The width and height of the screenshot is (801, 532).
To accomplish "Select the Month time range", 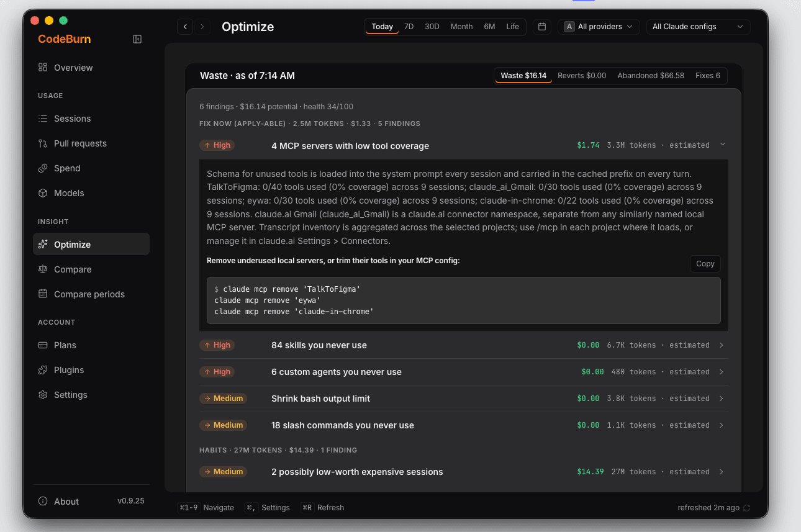I will [461, 27].
